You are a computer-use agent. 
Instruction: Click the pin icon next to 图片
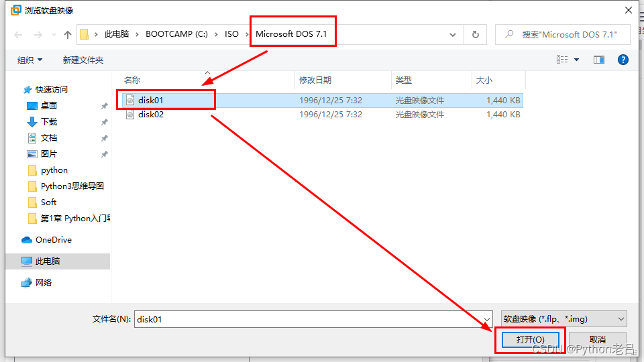(x=105, y=154)
